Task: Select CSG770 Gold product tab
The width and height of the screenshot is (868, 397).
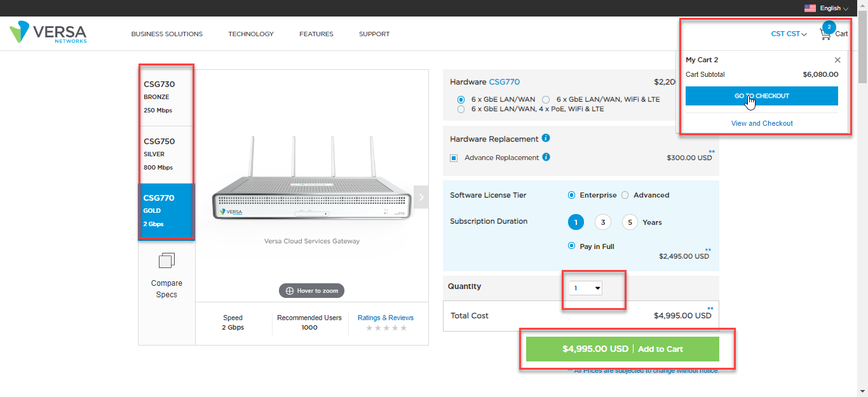Action: coord(166,211)
